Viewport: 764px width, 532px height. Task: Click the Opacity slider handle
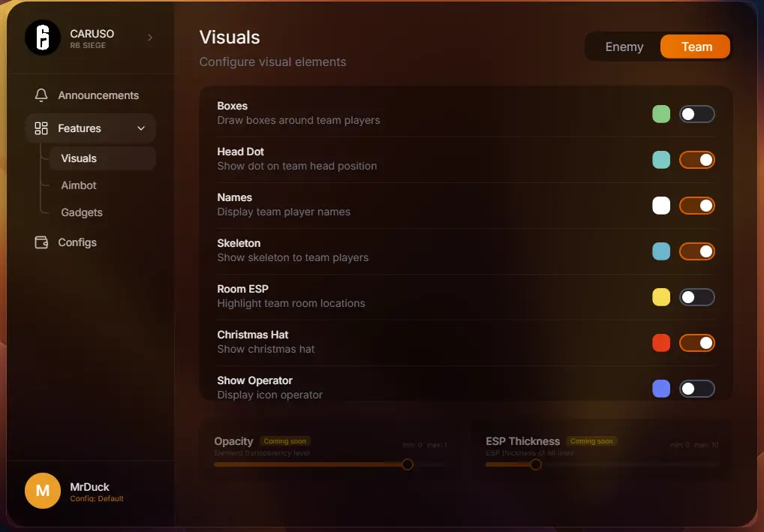408,464
